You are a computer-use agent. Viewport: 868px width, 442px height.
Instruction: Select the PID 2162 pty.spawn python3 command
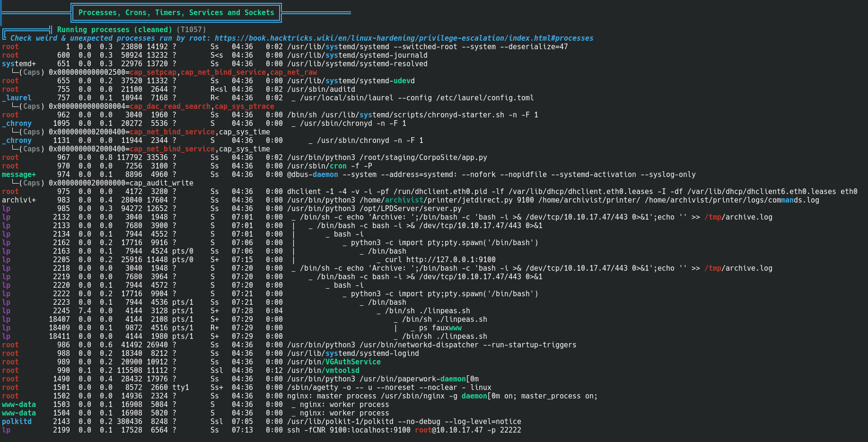[x=445, y=243]
